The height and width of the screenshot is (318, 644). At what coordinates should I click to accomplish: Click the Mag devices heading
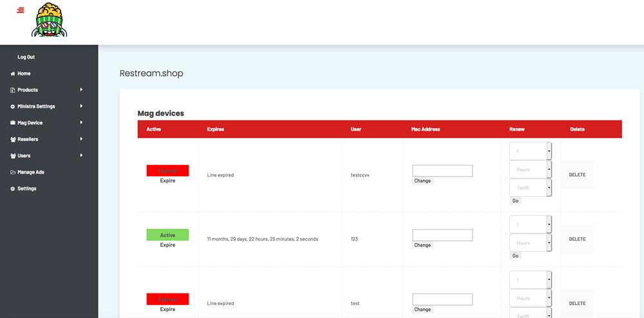point(160,113)
